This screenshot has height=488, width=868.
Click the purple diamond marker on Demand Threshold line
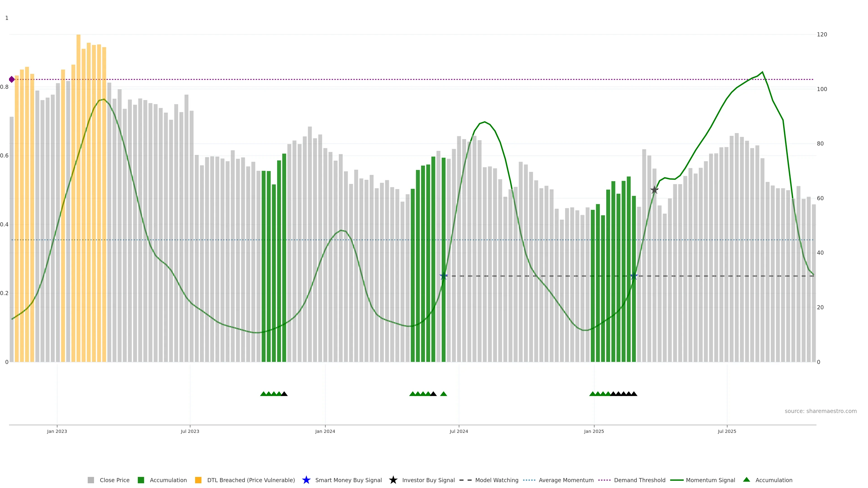[x=12, y=80]
